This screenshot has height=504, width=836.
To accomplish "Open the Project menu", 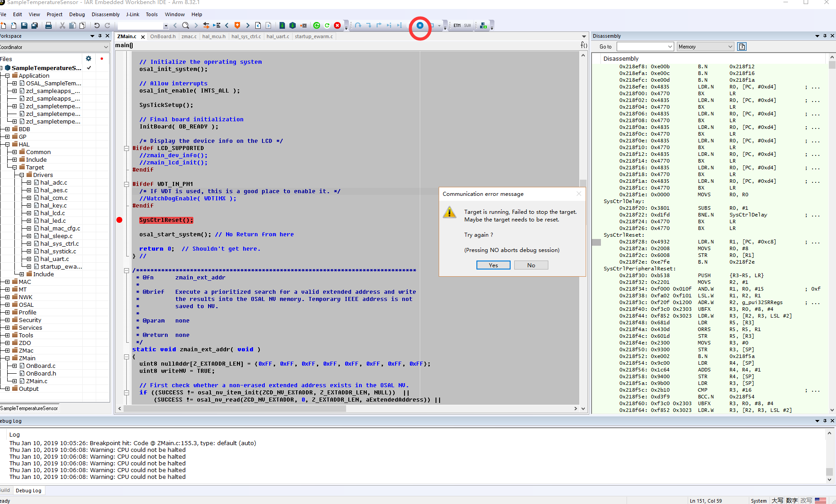I will [x=54, y=14].
